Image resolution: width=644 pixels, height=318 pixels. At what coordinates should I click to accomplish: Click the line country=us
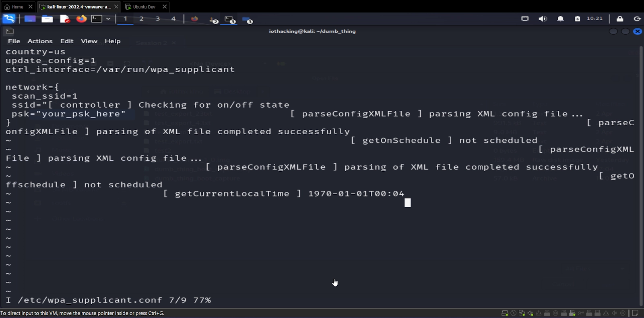35,52
